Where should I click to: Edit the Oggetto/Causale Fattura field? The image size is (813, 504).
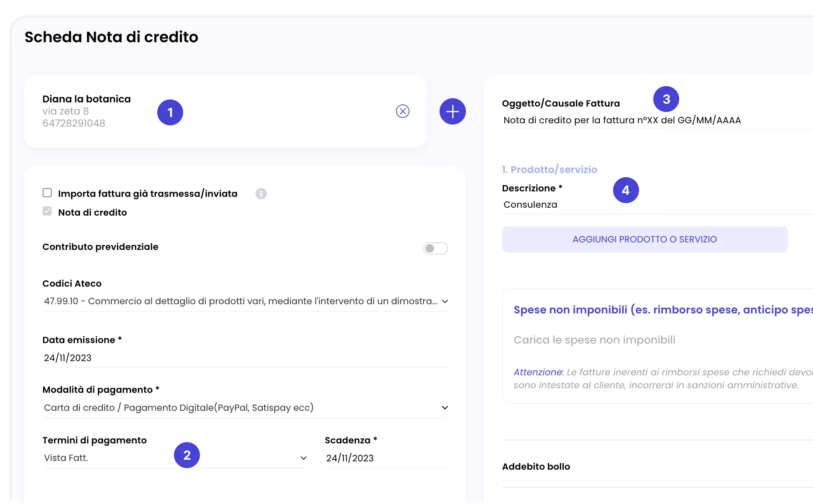pyautogui.click(x=657, y=120)
